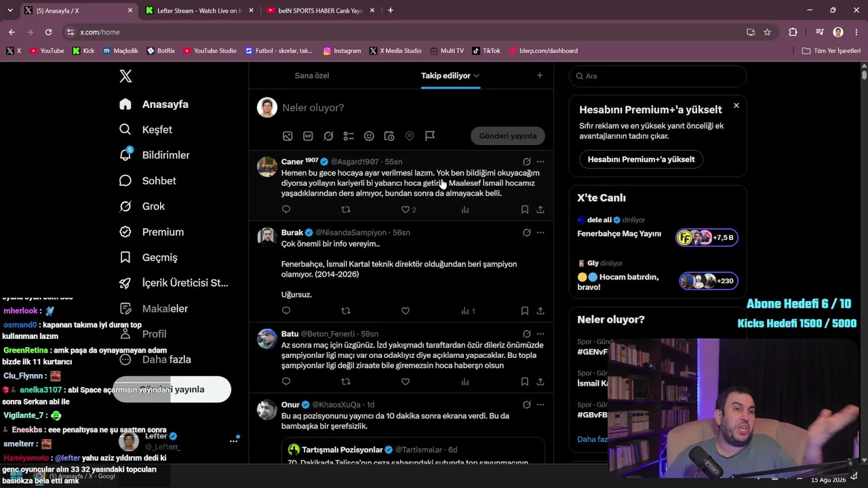Add a GIF to the post

(308, 136)
